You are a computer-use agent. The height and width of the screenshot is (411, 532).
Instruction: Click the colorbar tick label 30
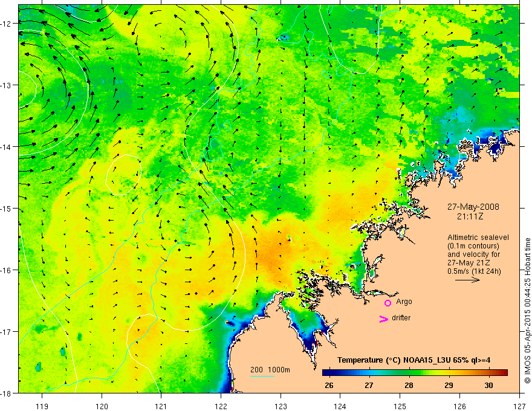click(x=488, y=385)
